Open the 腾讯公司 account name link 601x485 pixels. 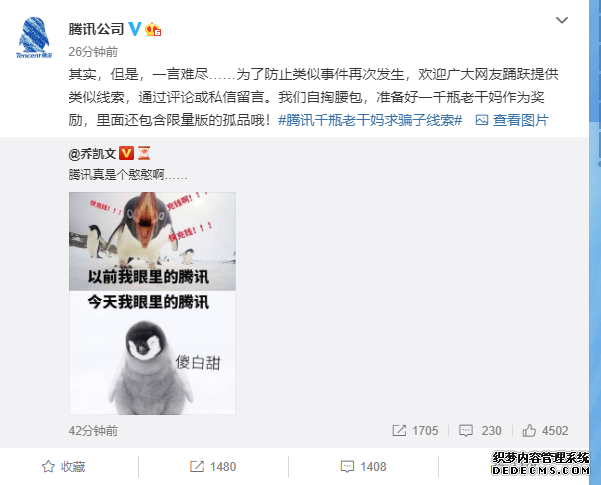tap(96, 29)
